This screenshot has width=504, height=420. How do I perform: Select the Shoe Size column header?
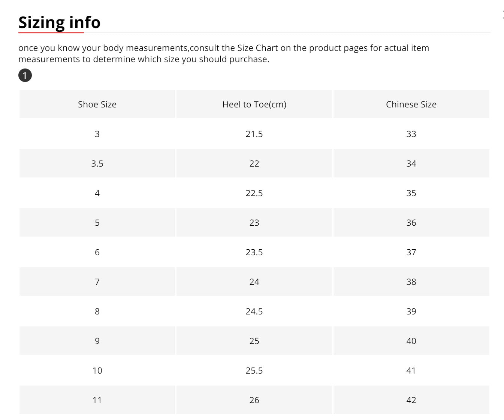pos(97,104)
